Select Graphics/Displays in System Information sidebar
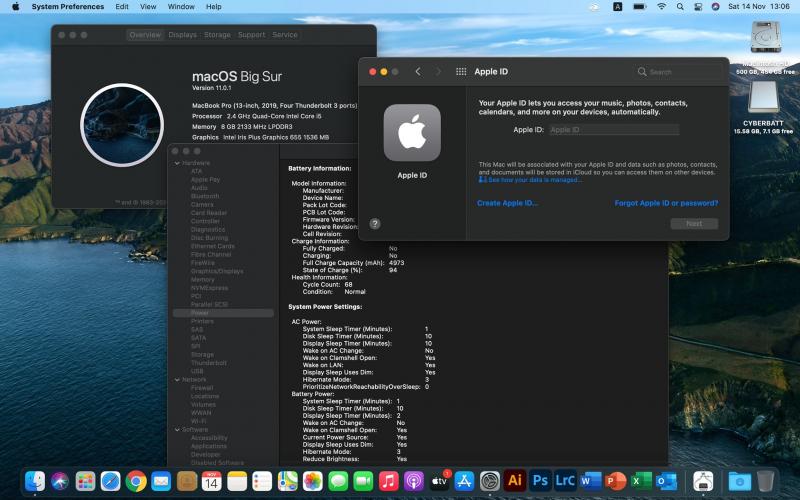 tap(217, 271)
